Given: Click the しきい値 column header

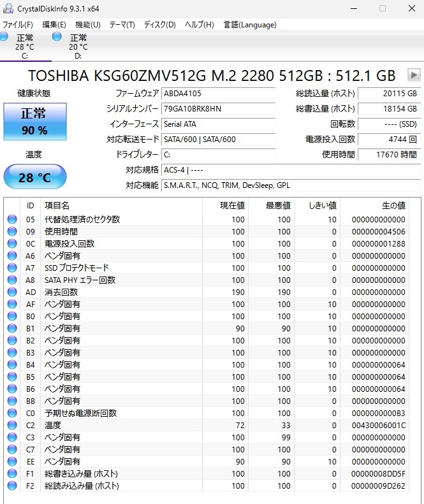Looking at the screenshot, I should tap(318, 205).
